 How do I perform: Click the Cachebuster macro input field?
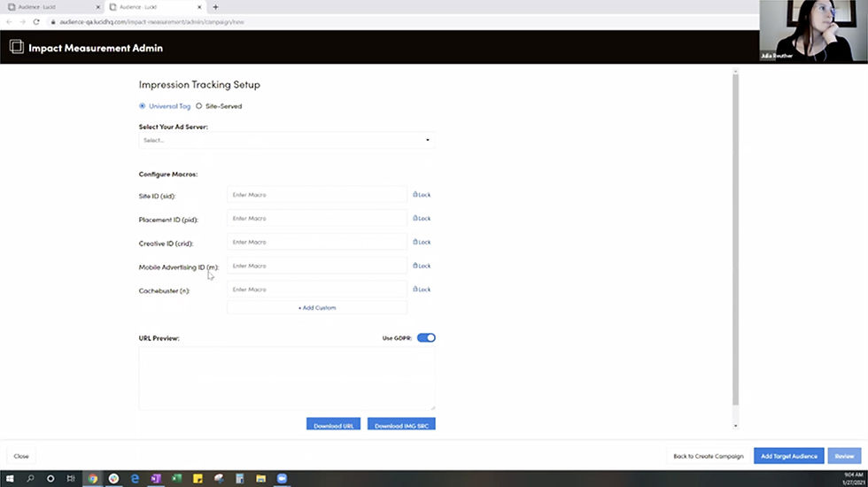[317, 290]
